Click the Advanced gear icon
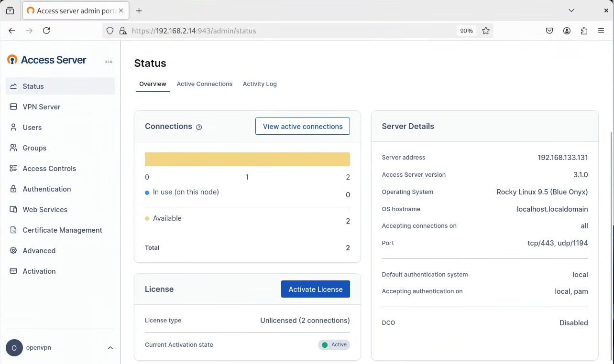This screenshot has height=364, width=614. click(13, 251)
